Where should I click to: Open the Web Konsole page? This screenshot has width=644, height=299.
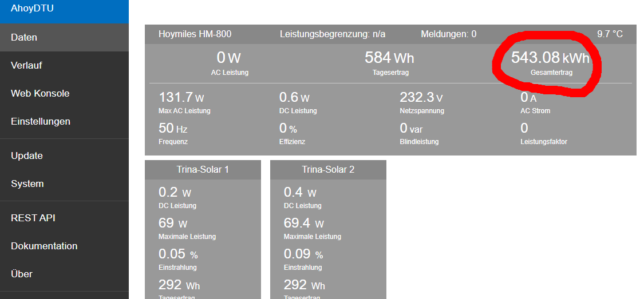tap(40, 94)
